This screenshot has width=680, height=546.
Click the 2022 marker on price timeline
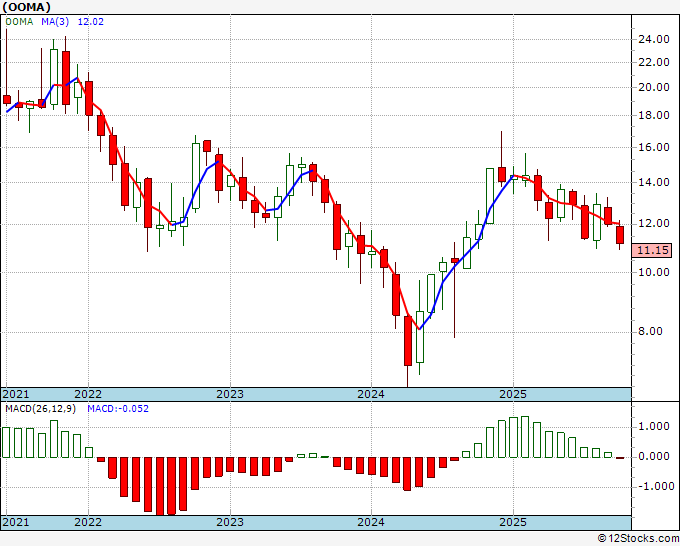[x=88, y=394]
